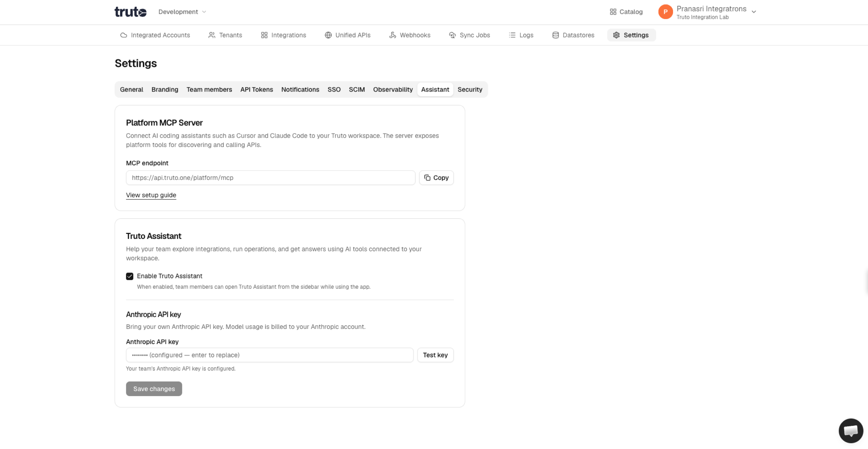Click the Truto logo

(131, 12)
